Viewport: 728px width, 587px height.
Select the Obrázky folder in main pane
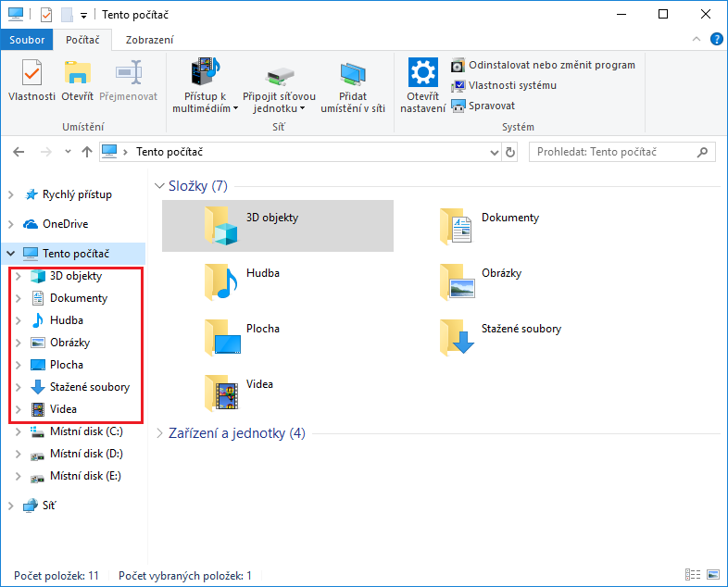pos(482,281)
